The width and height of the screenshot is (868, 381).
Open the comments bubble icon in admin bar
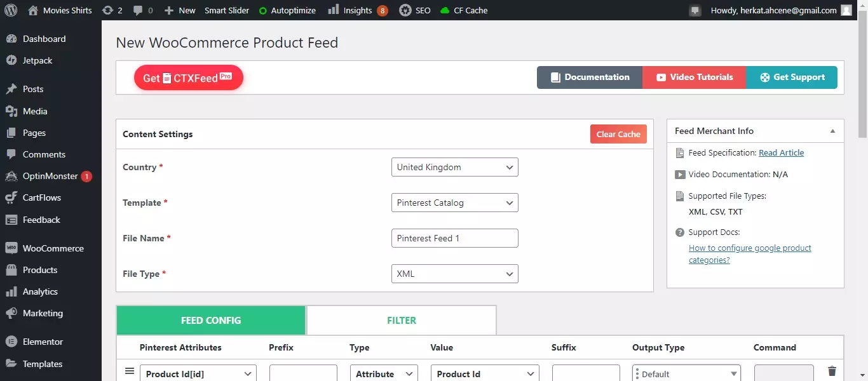point(137,10)
